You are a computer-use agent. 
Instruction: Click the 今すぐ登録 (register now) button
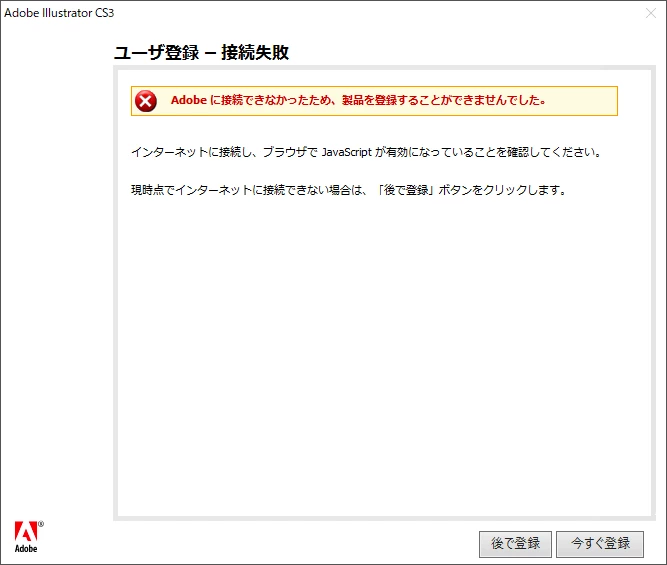(600, 544)
